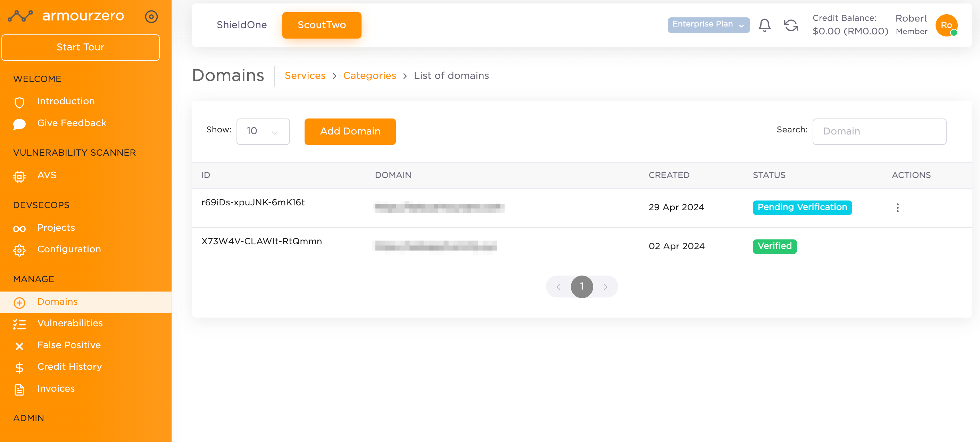Select page 1 in pagination
The height and width of the screenshot is (442, 980).
[x=582, y=287]
